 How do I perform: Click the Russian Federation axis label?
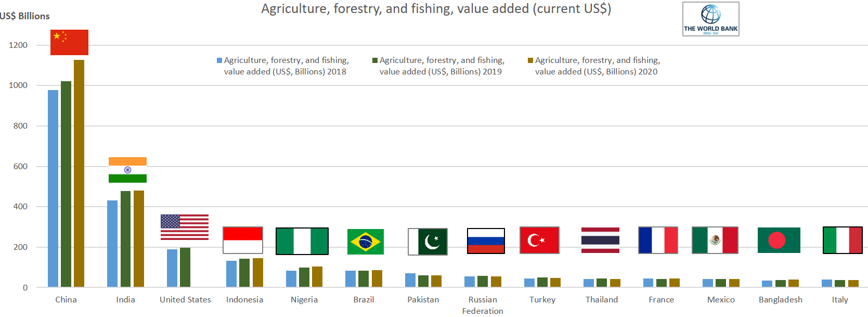[483, 305]
